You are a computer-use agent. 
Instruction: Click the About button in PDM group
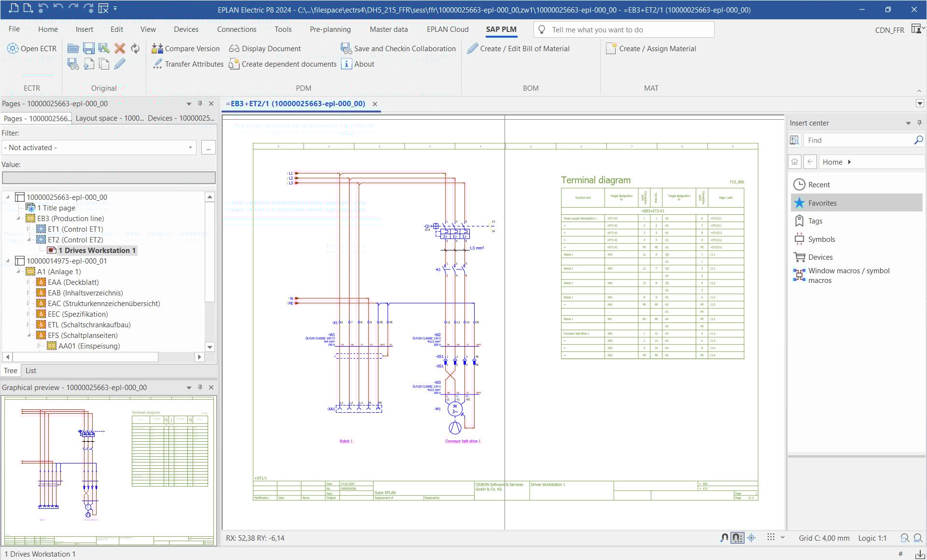click(358, 64)
